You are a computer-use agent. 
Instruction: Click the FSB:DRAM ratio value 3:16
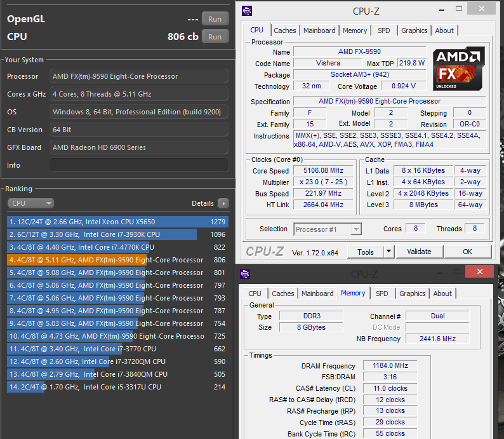(x=390, y=377)
